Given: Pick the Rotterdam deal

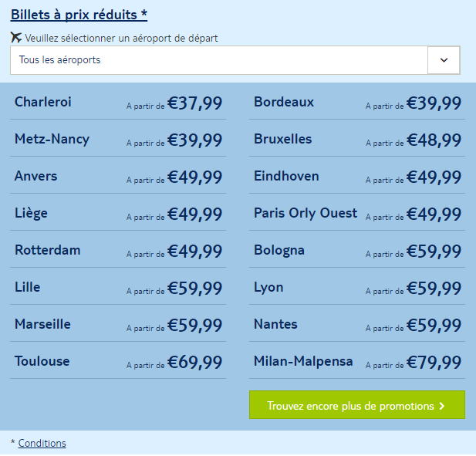Looking at the screenshot, I should point(118,249).
